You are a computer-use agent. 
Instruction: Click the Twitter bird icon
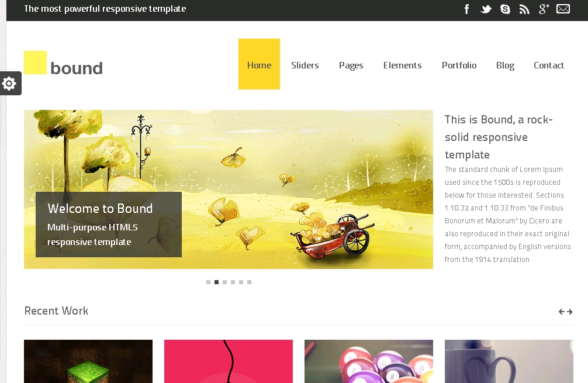point(486,9)
